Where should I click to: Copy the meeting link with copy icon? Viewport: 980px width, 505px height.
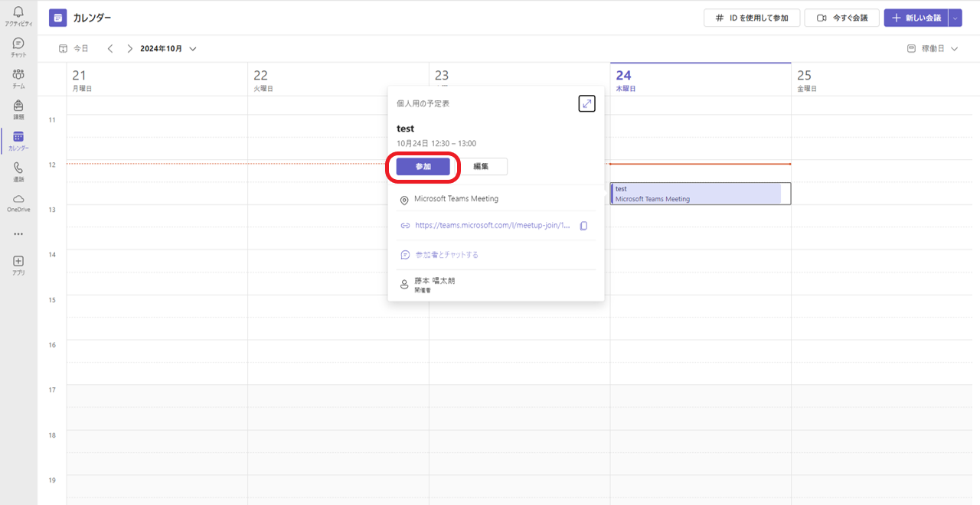[583, 226]
